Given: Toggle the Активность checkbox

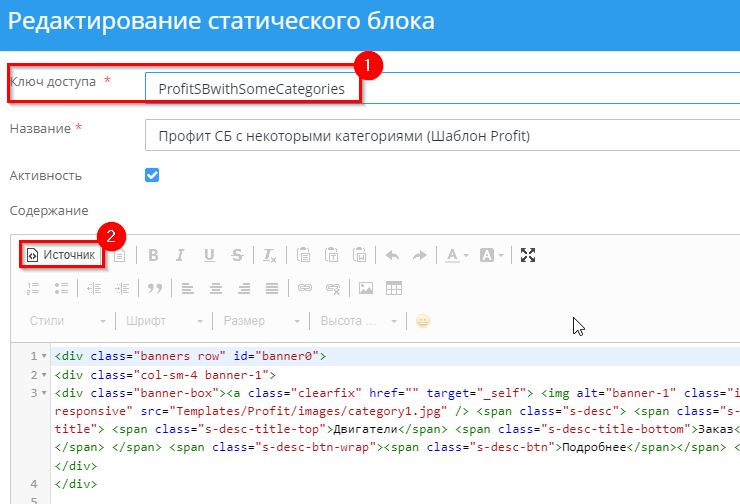Looking at the screenshot, I should pyautogui.click(x=152, y=175).
